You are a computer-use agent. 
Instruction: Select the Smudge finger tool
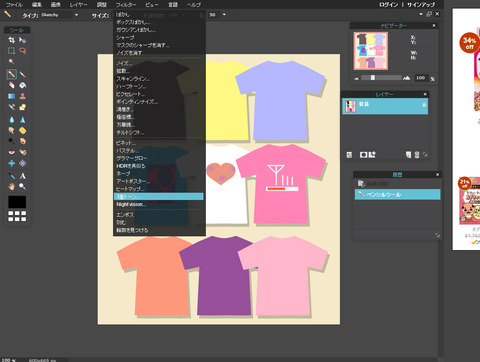[12, 130]
